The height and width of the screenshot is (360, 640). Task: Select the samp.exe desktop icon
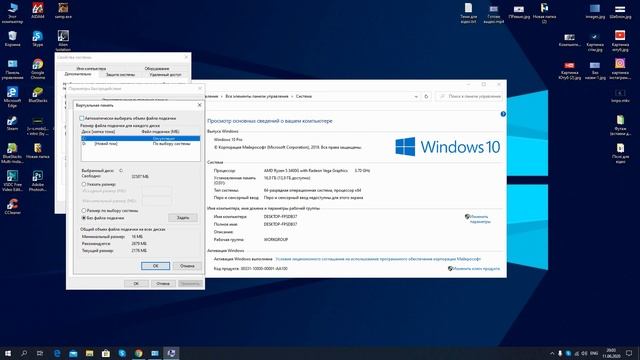pyautogui.click(x=63, y=11)
